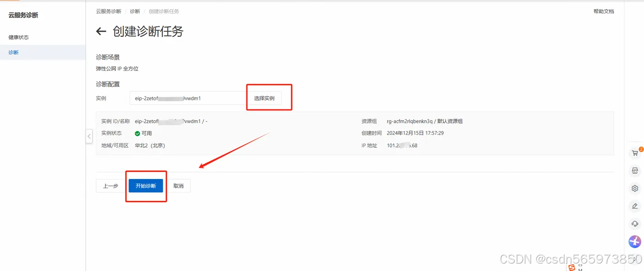Click creation time 2024年12月15日 17:57:29
The width and height of the screenshot is (644, 271).
click(415, 133)
